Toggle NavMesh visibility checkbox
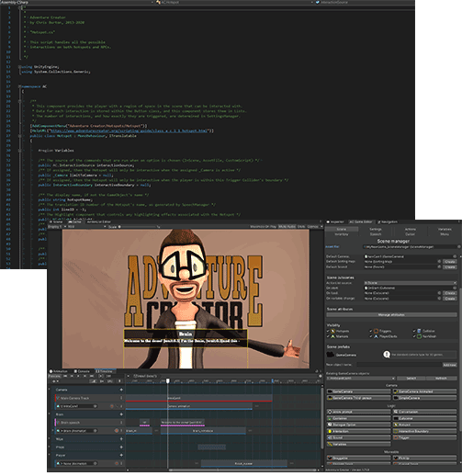The height and width of the screenshot is (476, 462). [x=414, y=336]
